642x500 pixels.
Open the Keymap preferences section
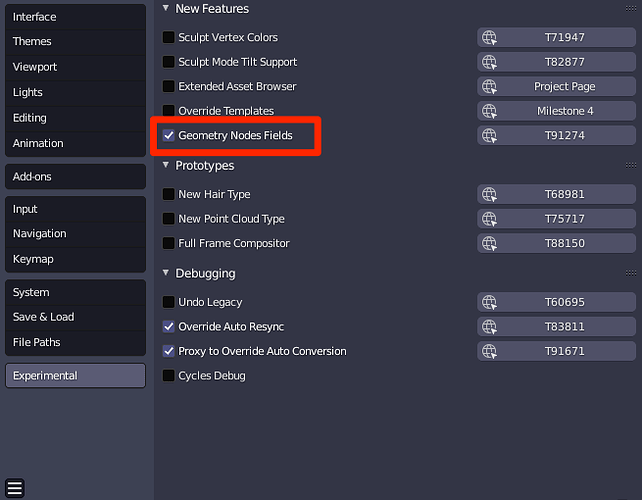click(x=75, y=259)
